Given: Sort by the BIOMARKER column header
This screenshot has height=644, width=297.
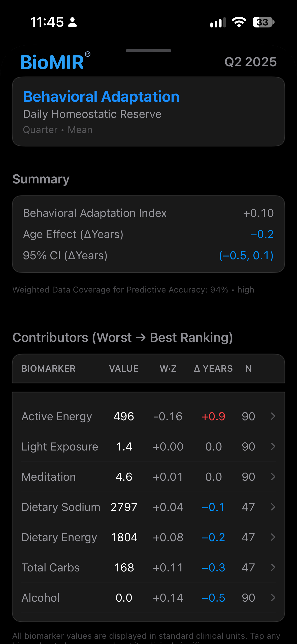Looking at the screenshot, I should tap(48, 369).
